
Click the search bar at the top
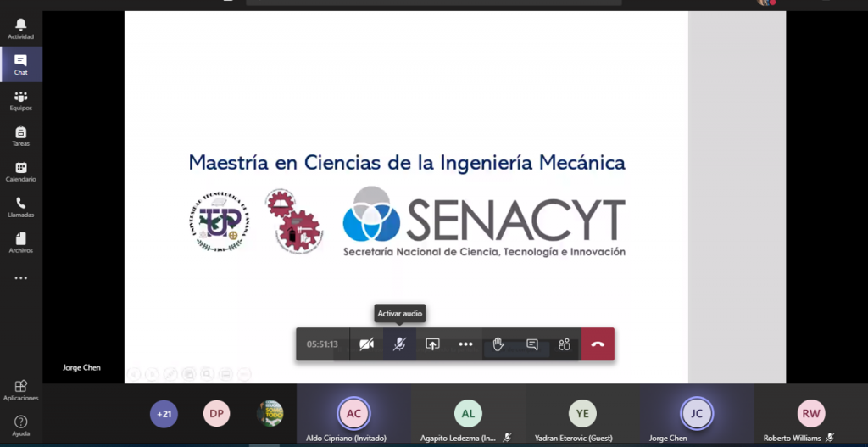click(x=434, y=3)
